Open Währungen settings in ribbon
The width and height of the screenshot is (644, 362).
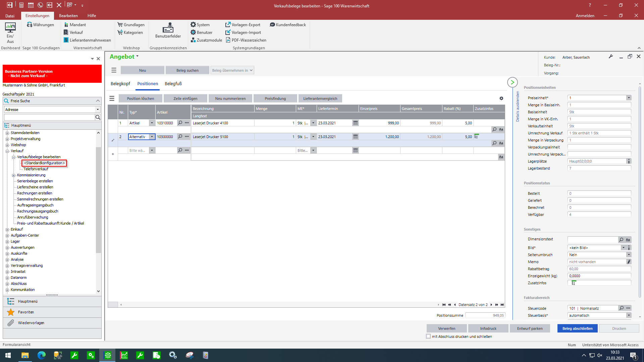pos(40,25)
